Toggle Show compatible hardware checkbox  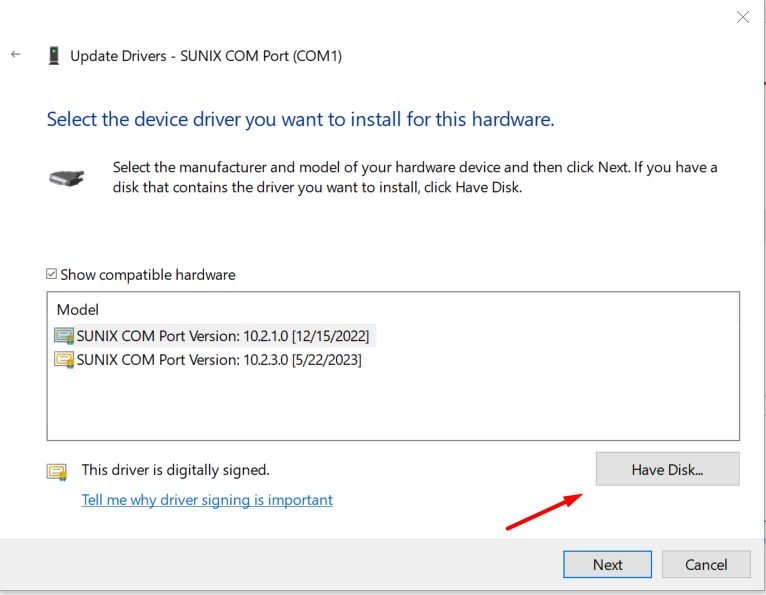(x=51, y=274)
